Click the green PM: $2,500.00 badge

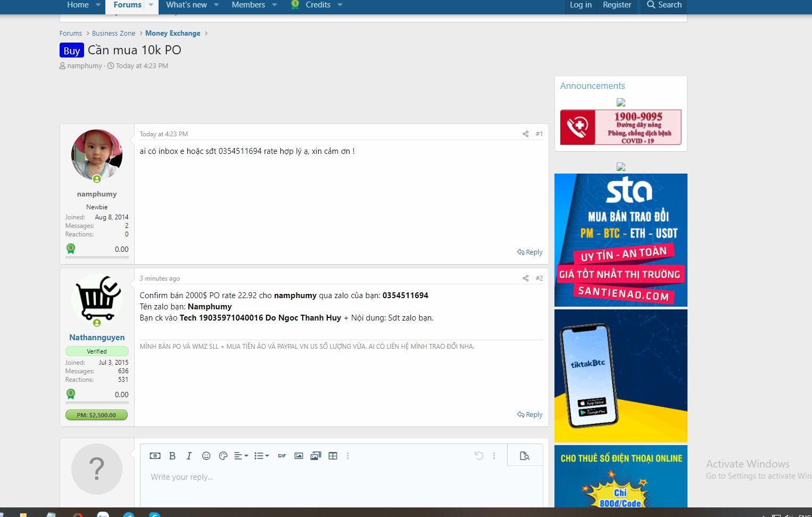[96, 415]
